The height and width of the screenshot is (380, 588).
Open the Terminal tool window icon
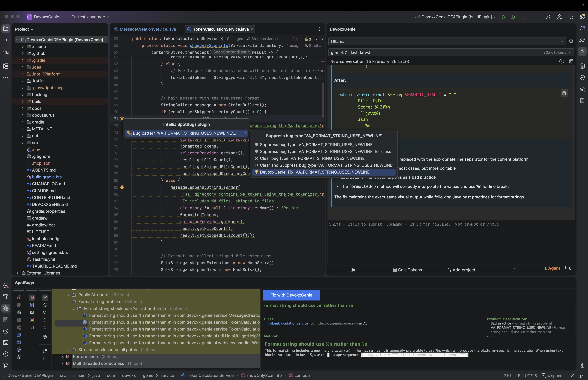pos(6,343)
